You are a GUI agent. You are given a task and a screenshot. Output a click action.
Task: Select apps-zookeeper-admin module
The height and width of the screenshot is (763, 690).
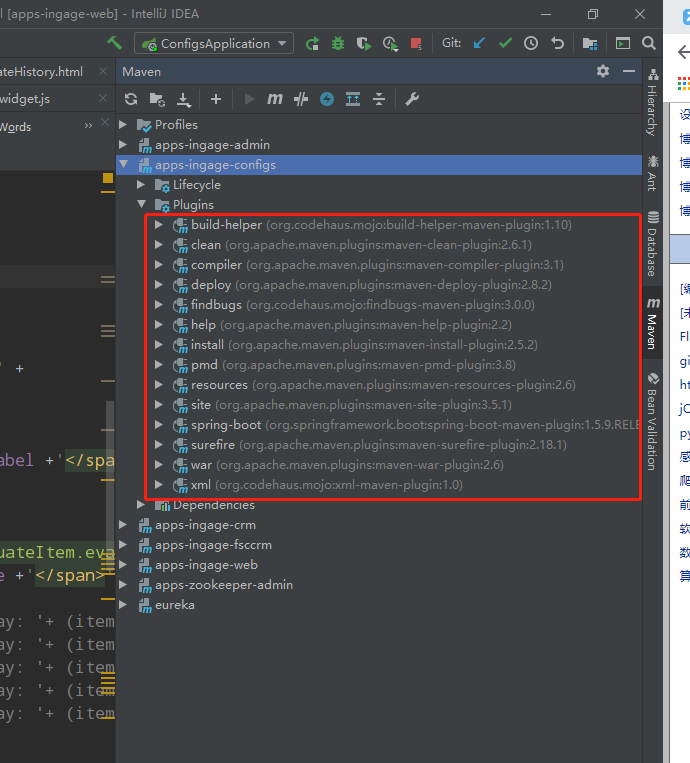tap(379, 584)
